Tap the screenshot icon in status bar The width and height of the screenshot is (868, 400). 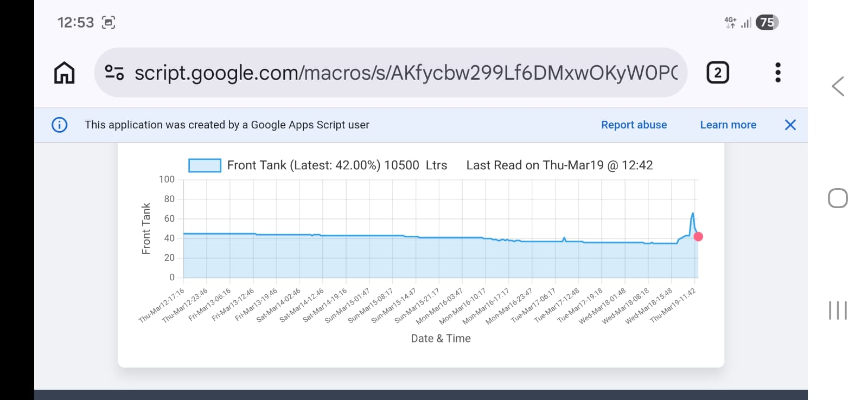pyautogui.click(x=108, y=23)
